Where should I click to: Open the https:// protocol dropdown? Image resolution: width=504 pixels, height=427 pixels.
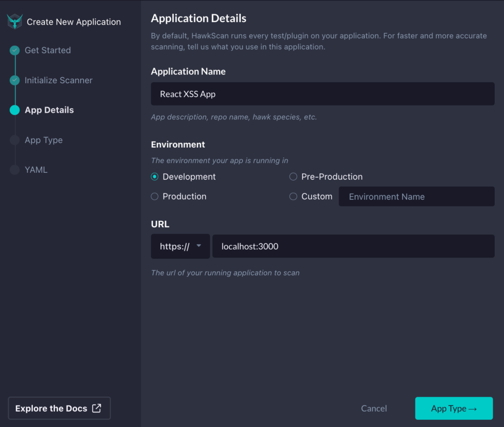tap(180, 246)
